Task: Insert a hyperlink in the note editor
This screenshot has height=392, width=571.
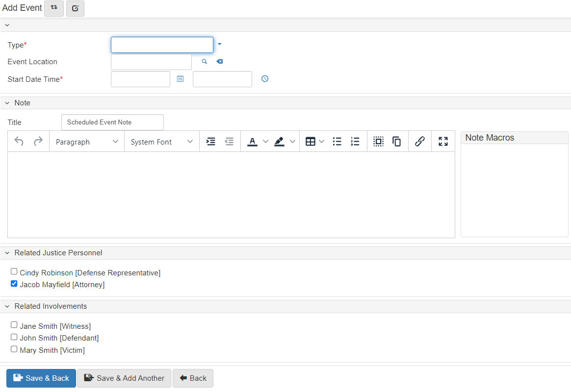Action: (420, 141)
